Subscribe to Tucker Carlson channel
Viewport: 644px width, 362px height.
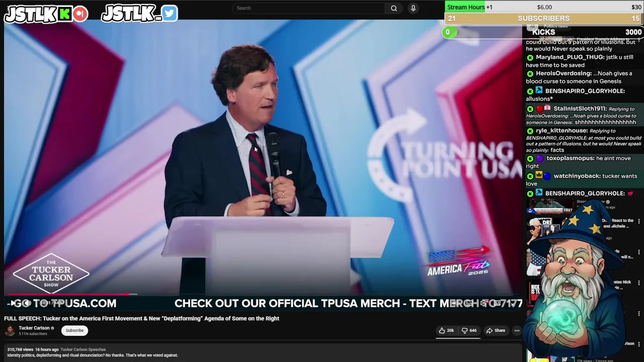tap(74, 330)
